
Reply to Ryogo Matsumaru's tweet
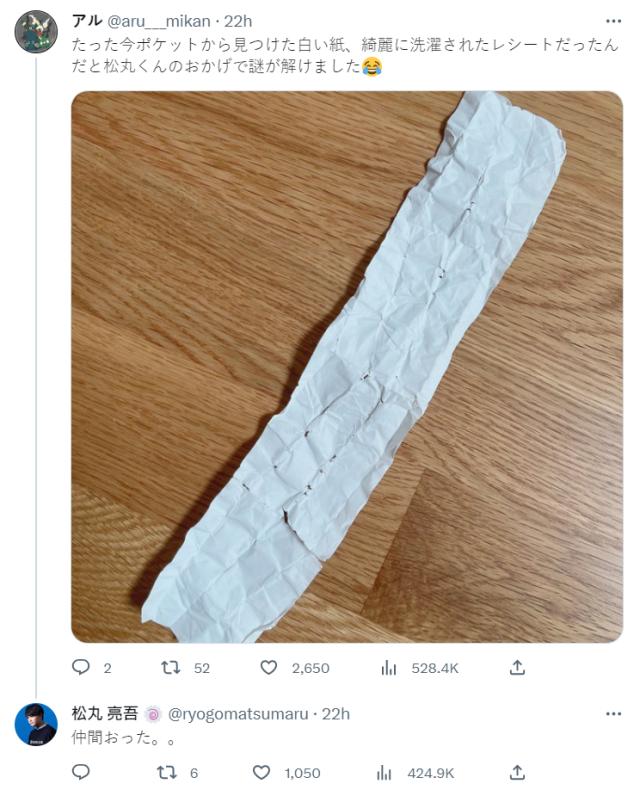tap(81, 772)
